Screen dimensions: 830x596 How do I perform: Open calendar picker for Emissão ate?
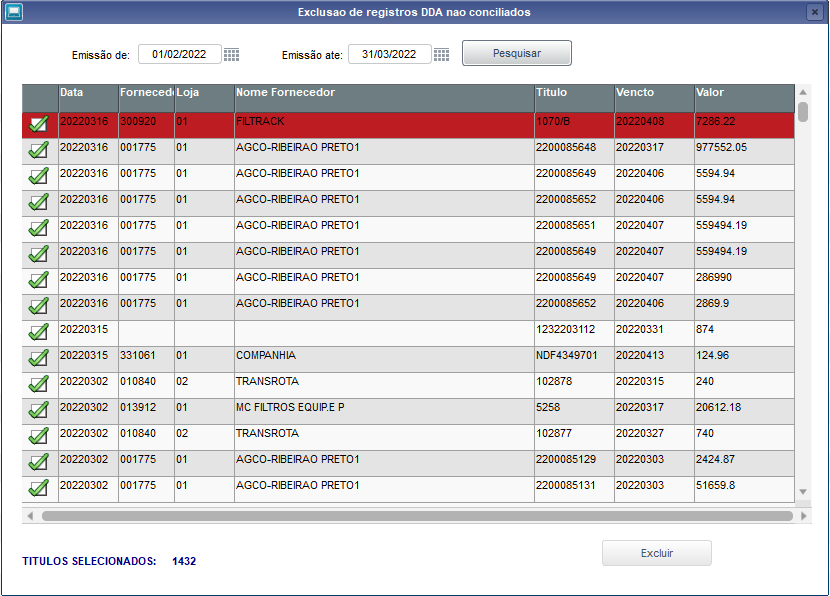(441, 55)
